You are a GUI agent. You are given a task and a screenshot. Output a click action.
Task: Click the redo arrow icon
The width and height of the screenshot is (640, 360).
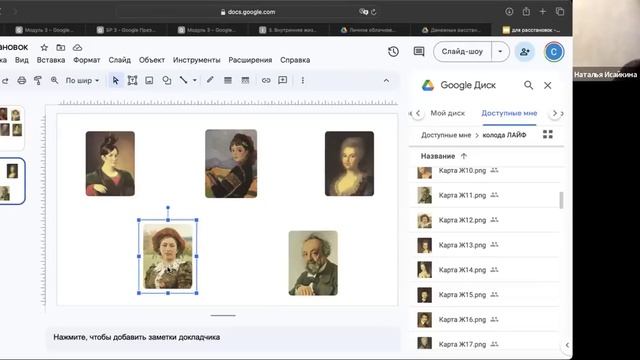(x=5, y=81)
